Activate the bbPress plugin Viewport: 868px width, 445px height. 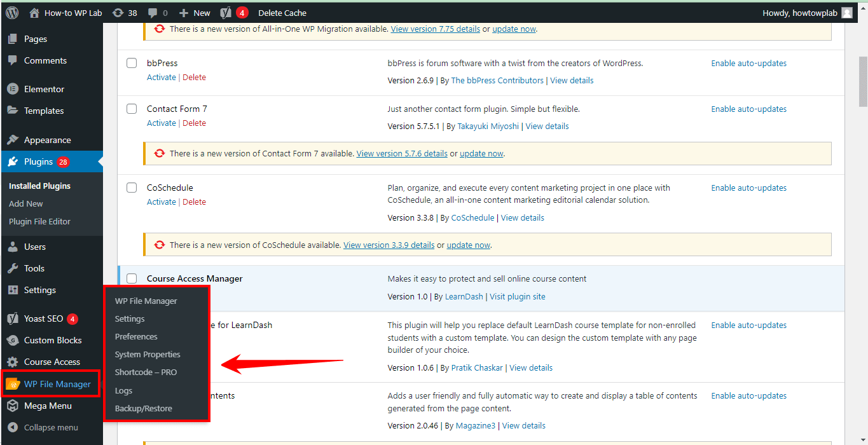click(161, 77)
